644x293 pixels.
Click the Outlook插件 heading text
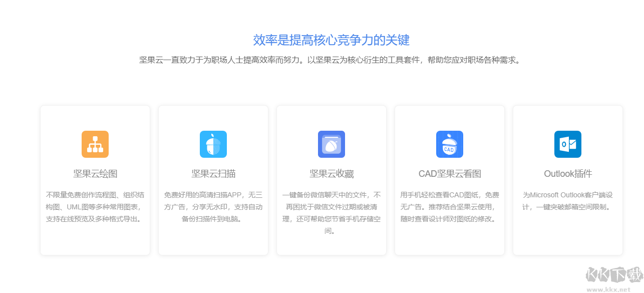point(567,173)
